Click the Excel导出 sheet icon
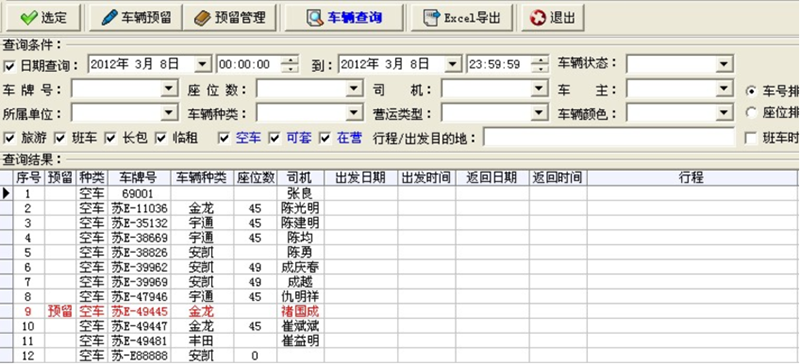Viewport: 800px width, 364px height. tap(433, 18)
